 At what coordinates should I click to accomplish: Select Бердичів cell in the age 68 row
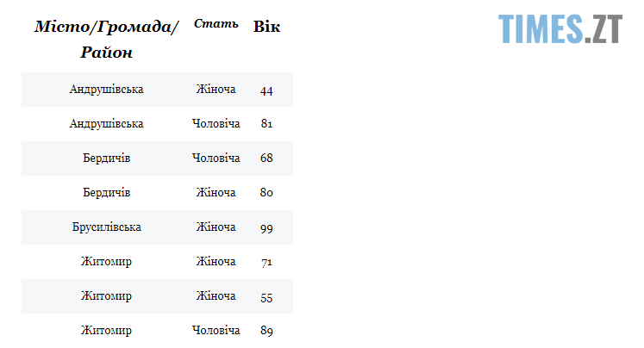pyautogui.click(x=107, y=158)
